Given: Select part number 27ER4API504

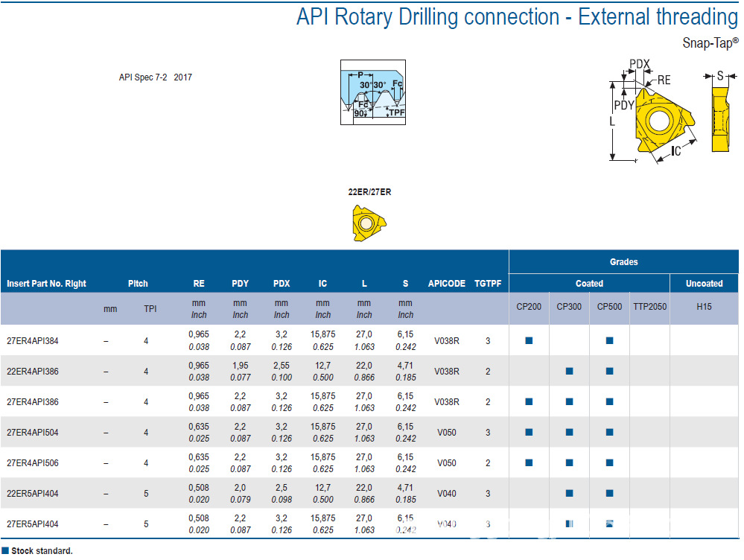Looking at the screenshot, I should click(32, 433).
